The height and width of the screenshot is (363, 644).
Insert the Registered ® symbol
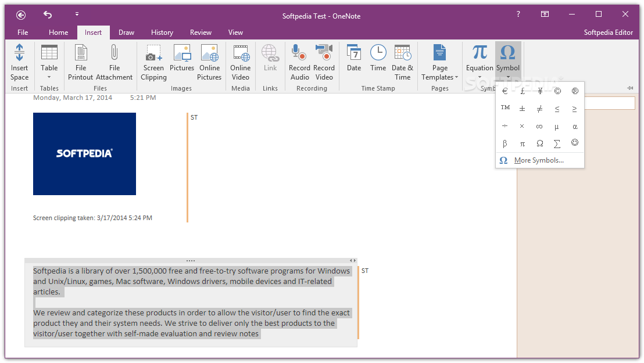(575, 91)
